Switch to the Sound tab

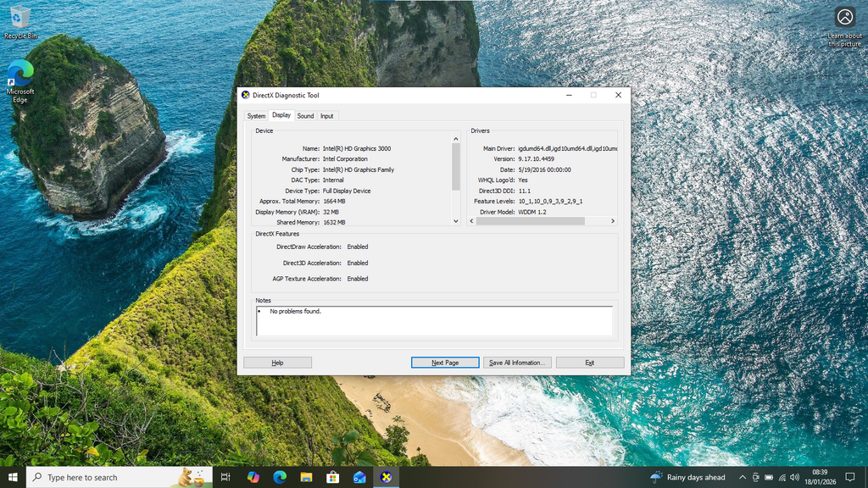click(x=305, y=116)
